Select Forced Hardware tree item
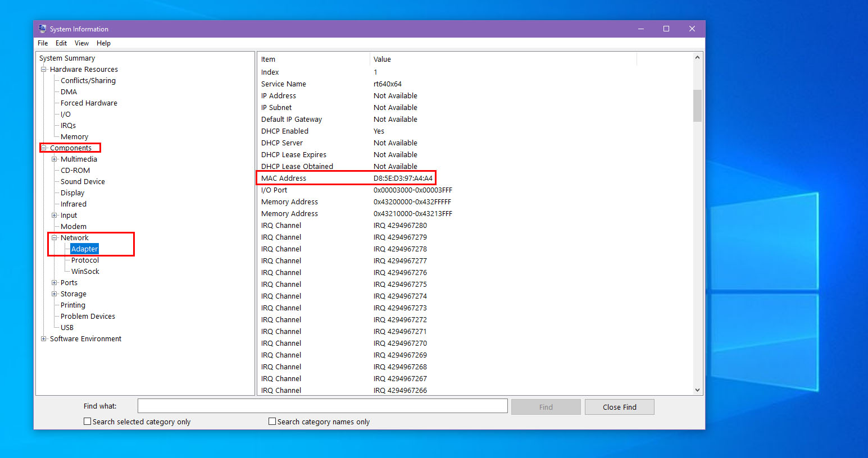This screenshot has width=868, height=458. [x=89, y=103]
